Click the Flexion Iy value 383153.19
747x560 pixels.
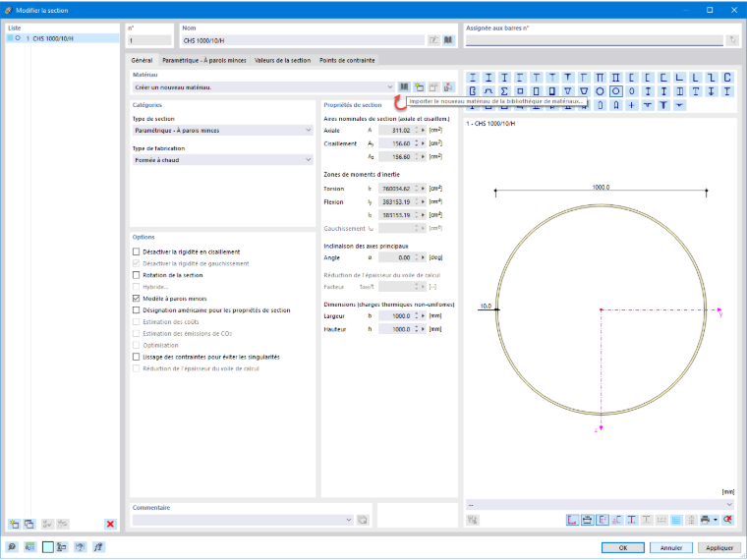(x=395, y=202)
